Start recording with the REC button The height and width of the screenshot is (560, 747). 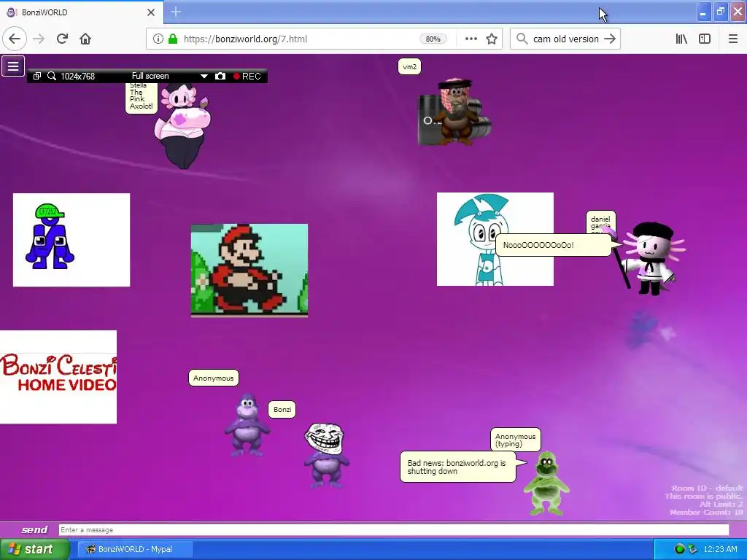(x=247, y=76)
